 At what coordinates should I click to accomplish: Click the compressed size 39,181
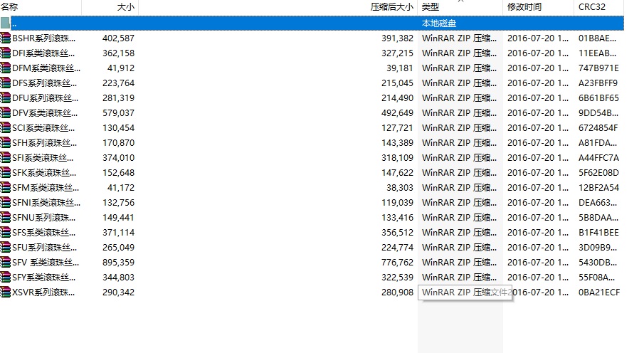coord(400,68)
